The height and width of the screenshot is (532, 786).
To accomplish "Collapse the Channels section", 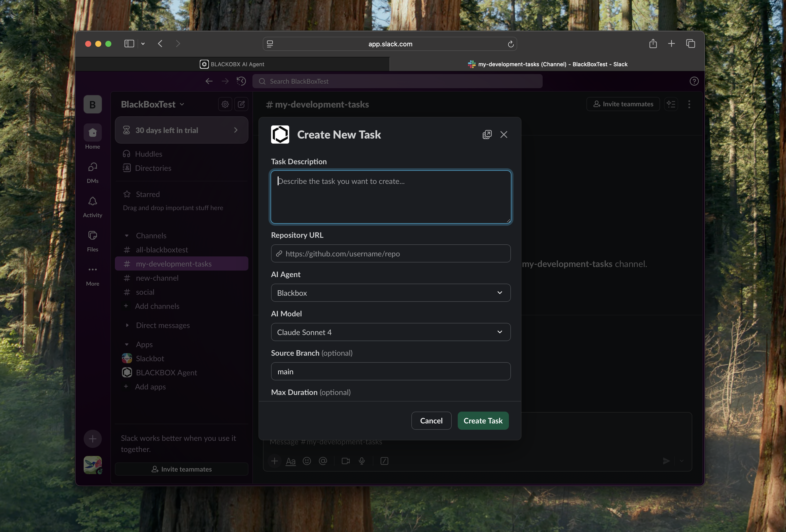I will (127, 236).
